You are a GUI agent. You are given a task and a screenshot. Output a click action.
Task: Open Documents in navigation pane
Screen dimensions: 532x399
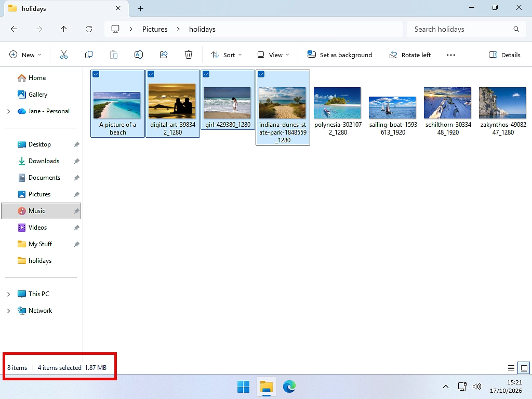tap(44, 178)
